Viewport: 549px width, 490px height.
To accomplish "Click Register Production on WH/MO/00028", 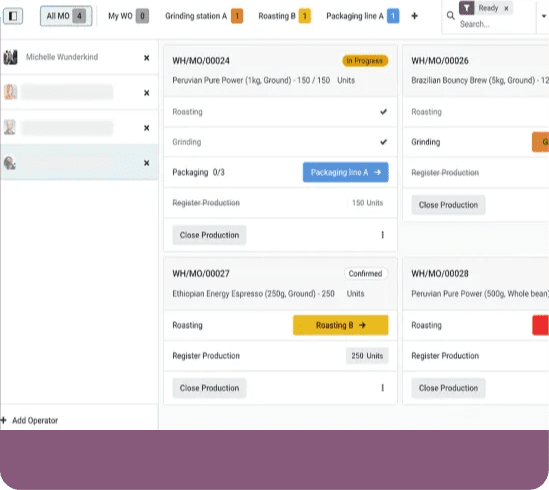I will [x=445, y=356].
